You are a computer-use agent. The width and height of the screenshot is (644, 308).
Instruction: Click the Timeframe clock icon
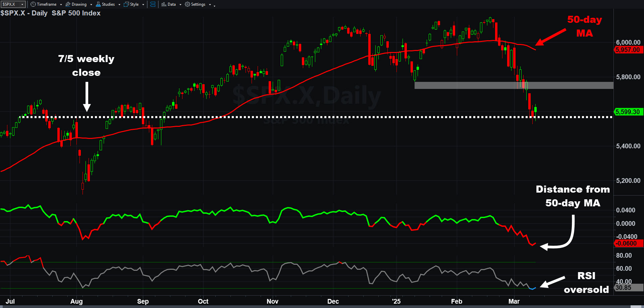[x=33, y=4]
